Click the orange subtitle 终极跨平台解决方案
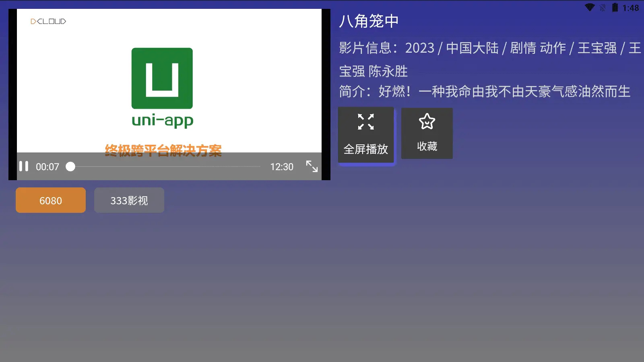Image resolution: width=644 pixels, height=362 pixels. (x=163, y=150)
